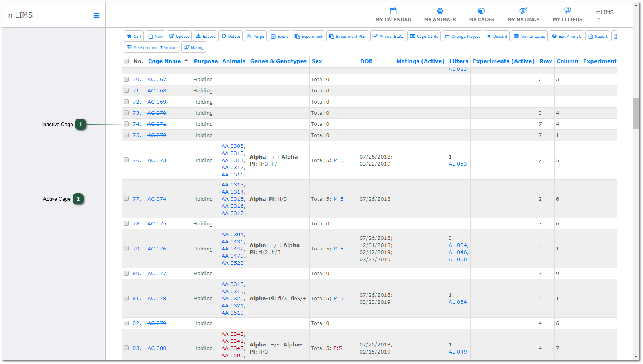Screen dimensions: 643x364
Task: Click Change Project button
Action: (x=462, y=36)
